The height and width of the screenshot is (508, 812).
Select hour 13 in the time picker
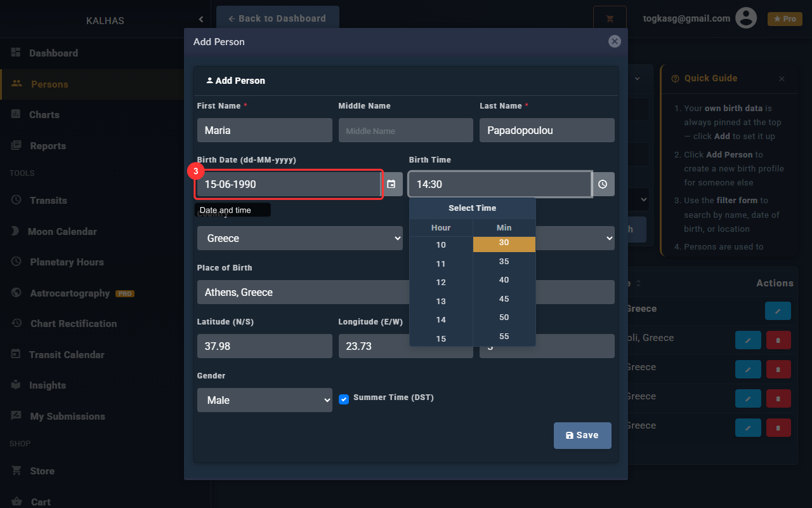(441, 301)
